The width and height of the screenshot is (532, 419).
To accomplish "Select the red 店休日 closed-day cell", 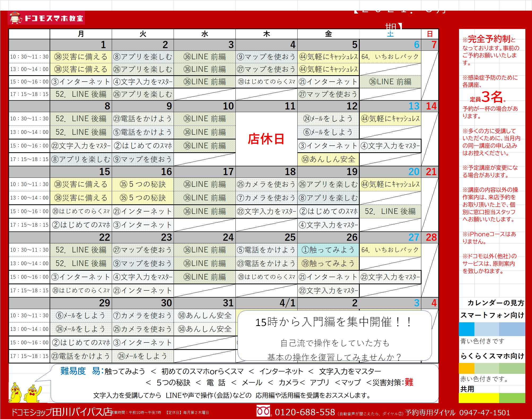I will (x=266, y=139).
